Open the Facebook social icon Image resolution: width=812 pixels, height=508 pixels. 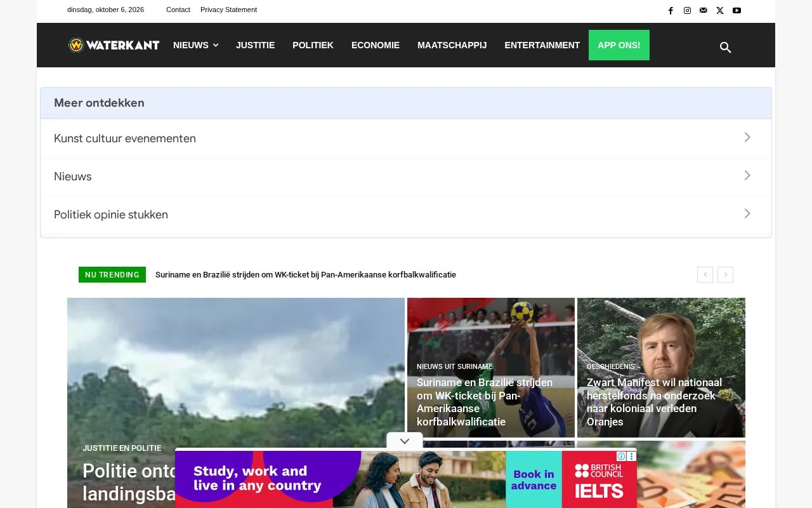pos(671,10)
